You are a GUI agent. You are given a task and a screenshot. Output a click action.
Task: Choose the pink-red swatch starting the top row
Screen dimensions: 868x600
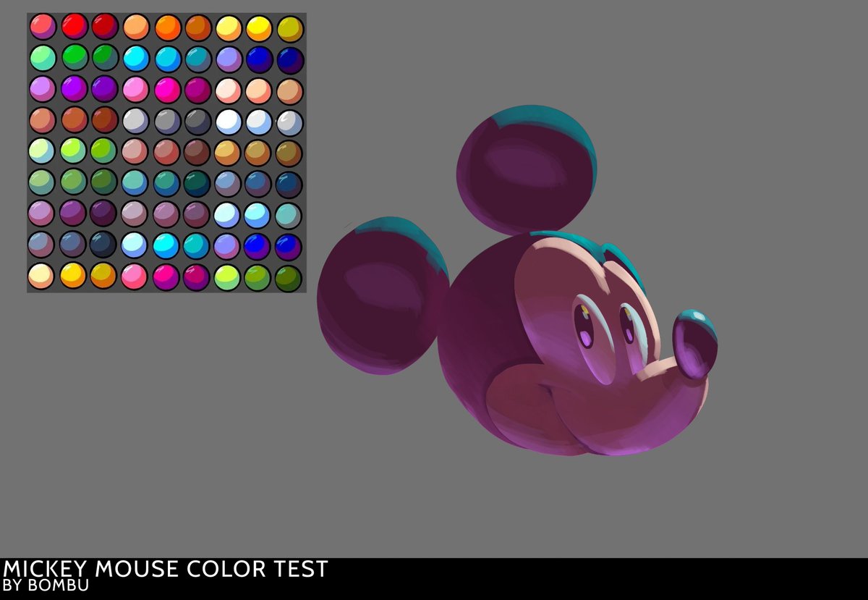(43, 27)
